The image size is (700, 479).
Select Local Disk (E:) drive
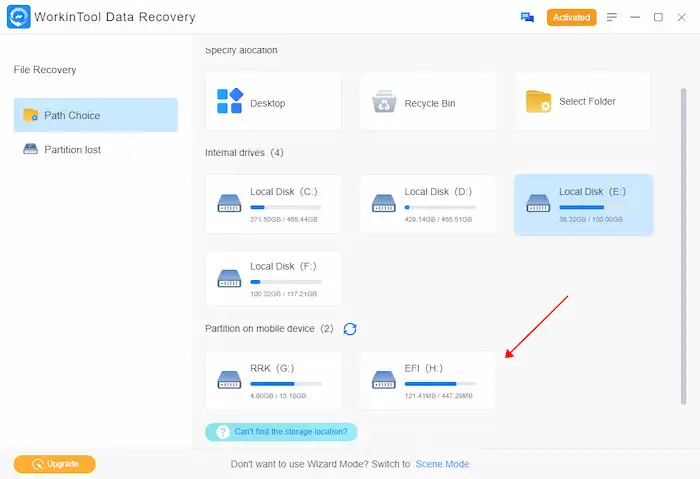(x=583, y=204)
